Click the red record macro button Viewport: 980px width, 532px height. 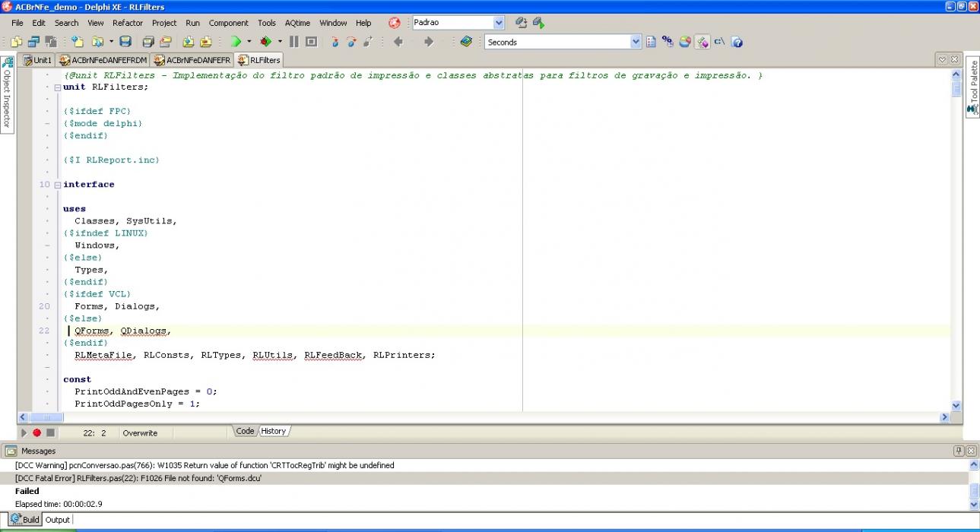(x=36, y=432)
